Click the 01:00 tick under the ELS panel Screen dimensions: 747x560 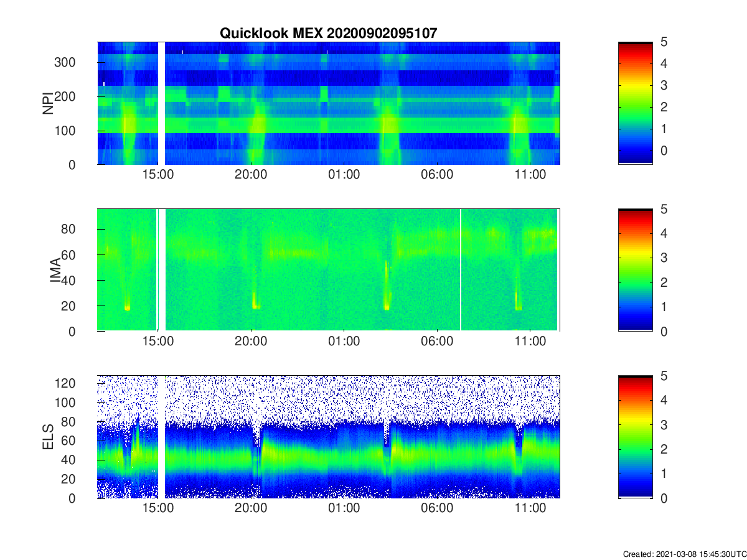pyautogui.click(x=344, y=509)
